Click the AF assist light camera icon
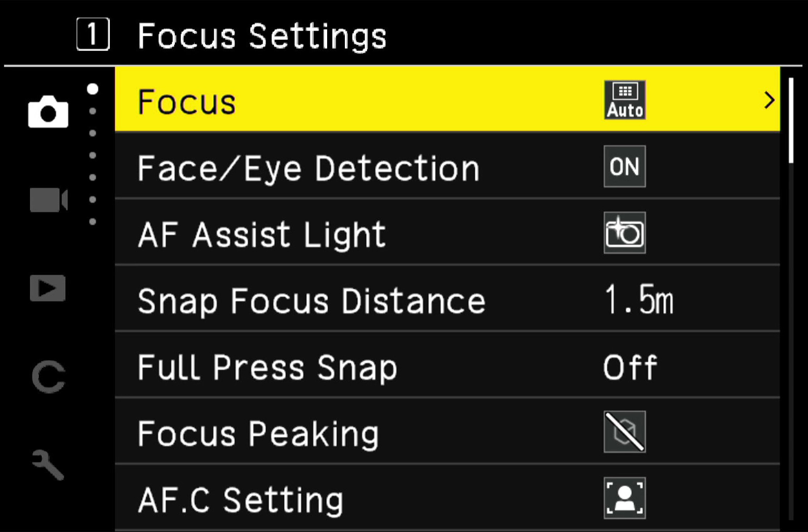 625,233
